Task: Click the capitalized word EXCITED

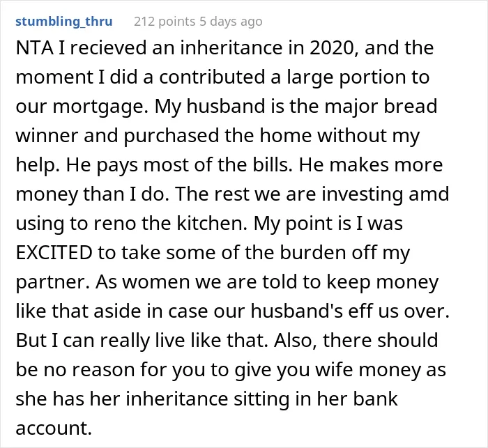Action: pyautogui.click(x=54, y=252)
